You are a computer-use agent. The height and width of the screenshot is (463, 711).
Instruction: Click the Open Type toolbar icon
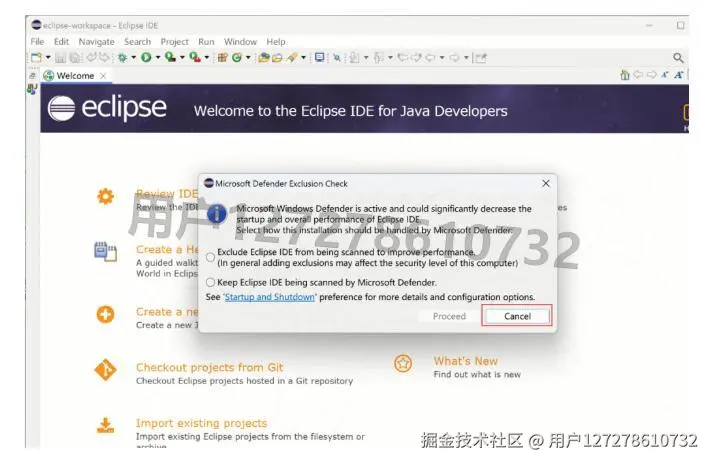coord(263,58)
